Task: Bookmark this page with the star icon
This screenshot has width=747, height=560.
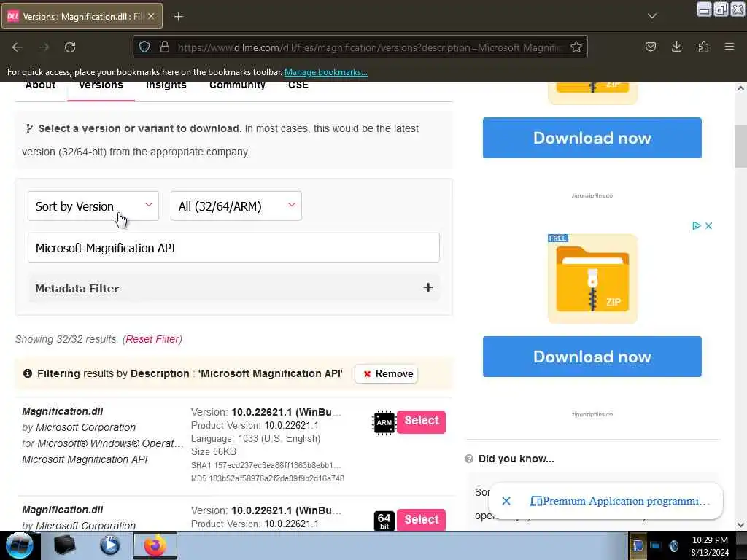Action: 576,47
